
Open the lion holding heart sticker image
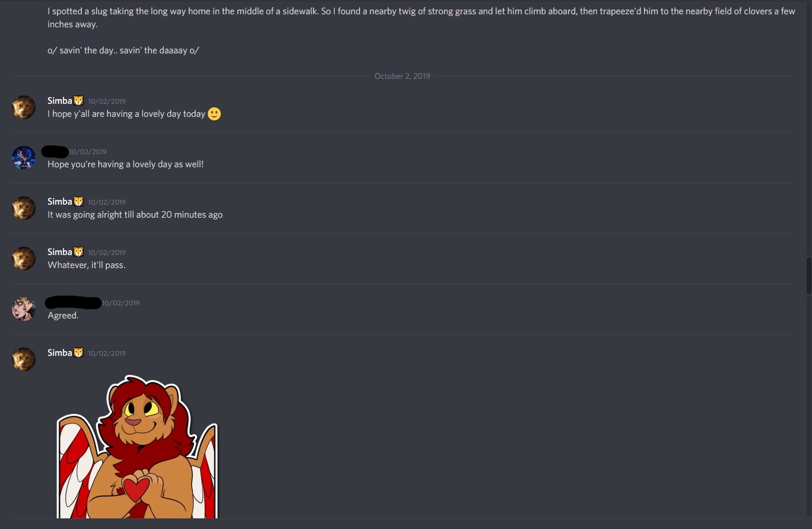[137, 447]
